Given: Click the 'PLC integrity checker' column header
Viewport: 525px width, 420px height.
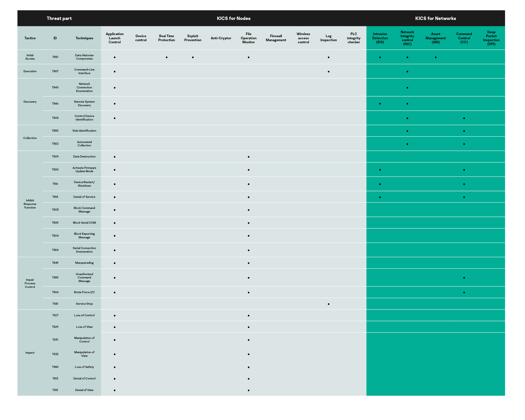Looking at the screenshot, I should [354, 38].
